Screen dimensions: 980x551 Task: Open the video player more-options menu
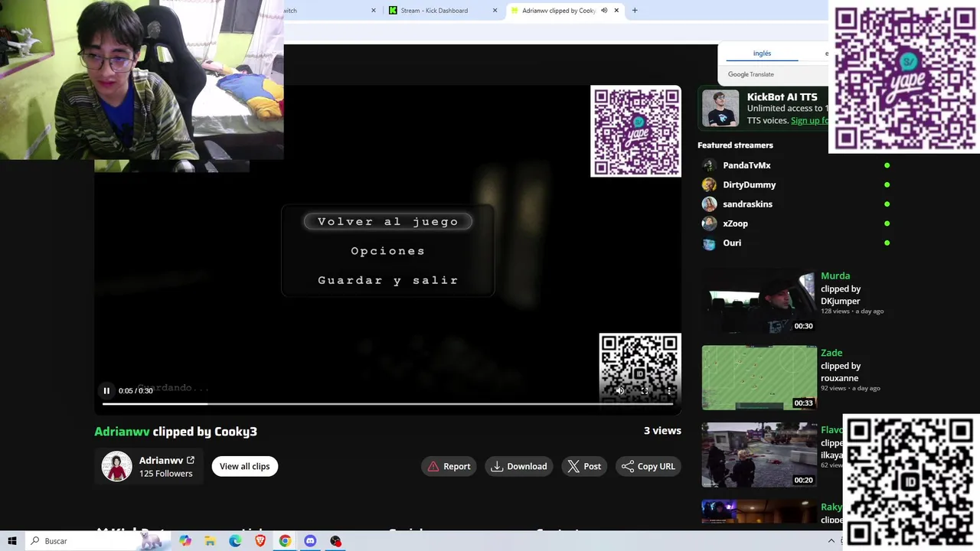tap(669, 391)
